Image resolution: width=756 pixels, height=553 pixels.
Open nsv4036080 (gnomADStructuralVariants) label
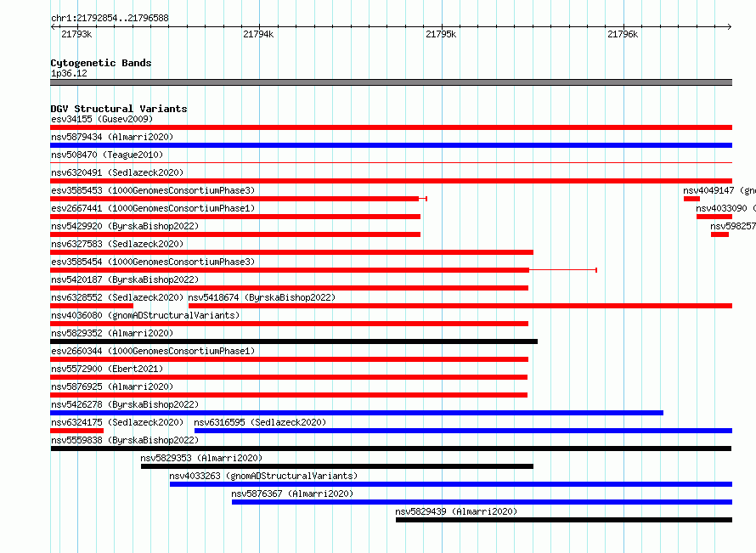click(145, 315)
